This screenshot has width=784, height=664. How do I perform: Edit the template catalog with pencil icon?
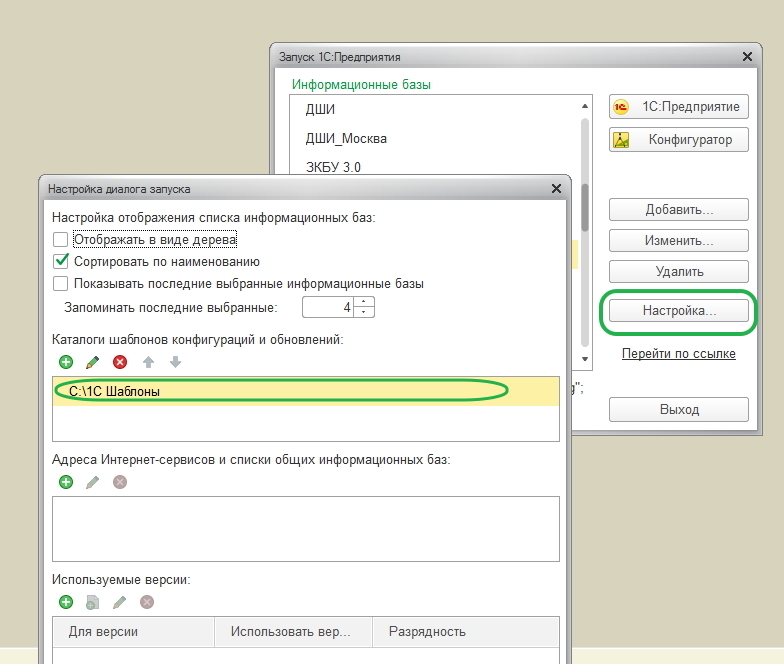(92, 362)
